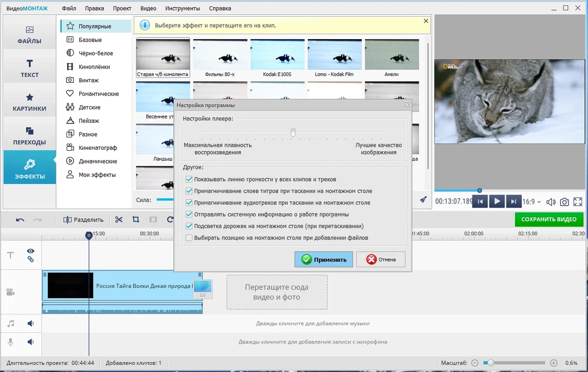Select Старая ч/б кинолента effect thumbnail
The image size is (588, 372).
[163, 58]
